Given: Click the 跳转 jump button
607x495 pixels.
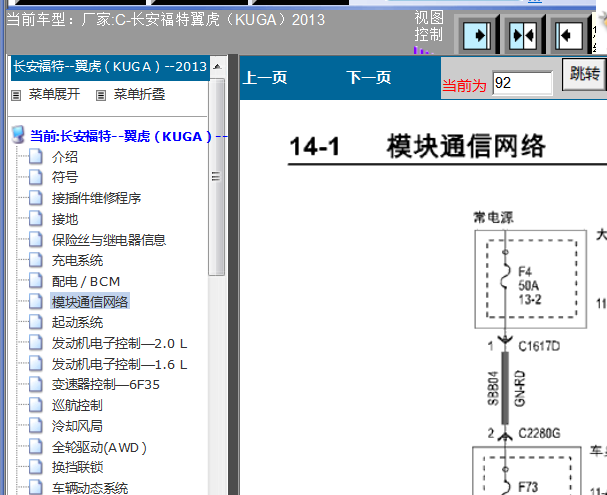Looking at the screenshot, I should coord(584,74).
